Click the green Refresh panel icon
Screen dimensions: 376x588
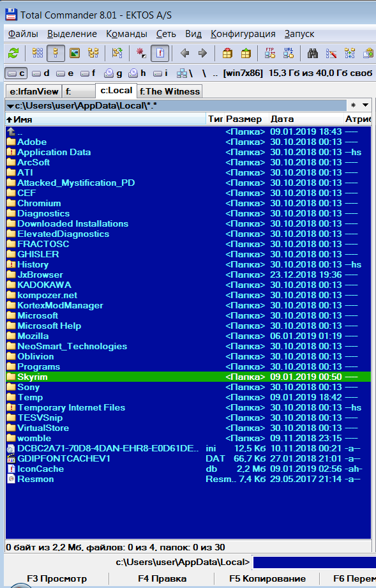(x=13, y=53)
